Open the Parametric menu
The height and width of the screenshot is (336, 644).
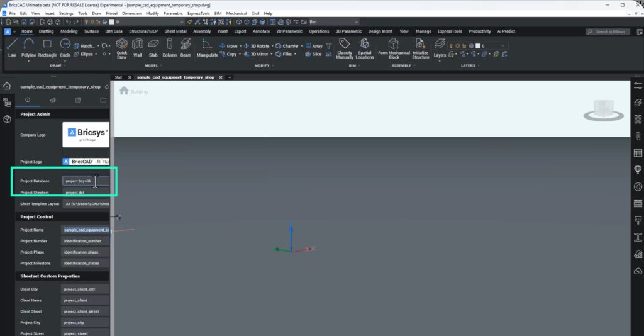[173, 14]
